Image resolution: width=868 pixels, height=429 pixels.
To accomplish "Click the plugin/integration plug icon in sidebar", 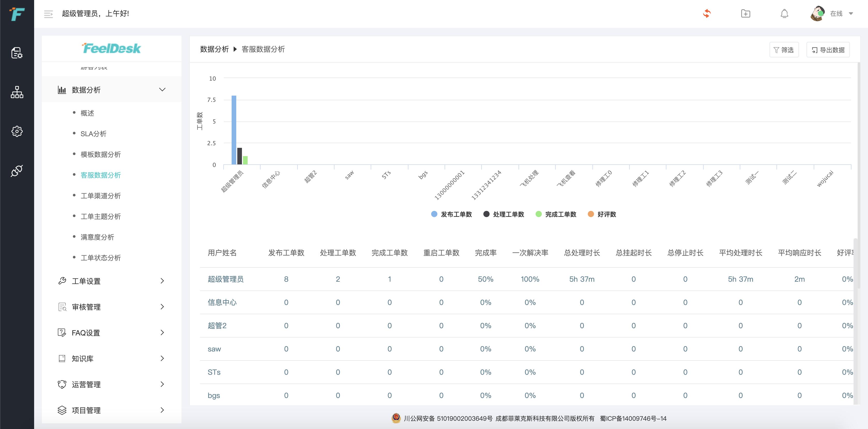I will pos(17,170).
